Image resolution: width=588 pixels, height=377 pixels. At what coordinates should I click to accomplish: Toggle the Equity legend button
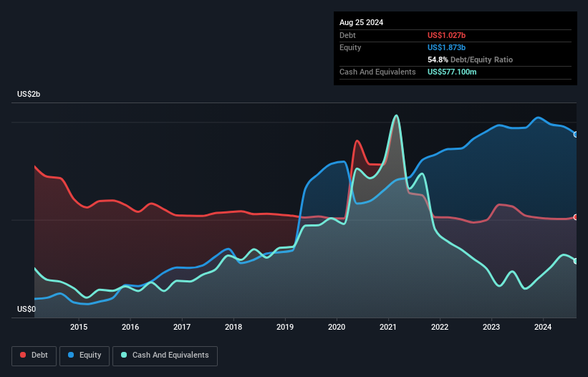coord(85,355)
